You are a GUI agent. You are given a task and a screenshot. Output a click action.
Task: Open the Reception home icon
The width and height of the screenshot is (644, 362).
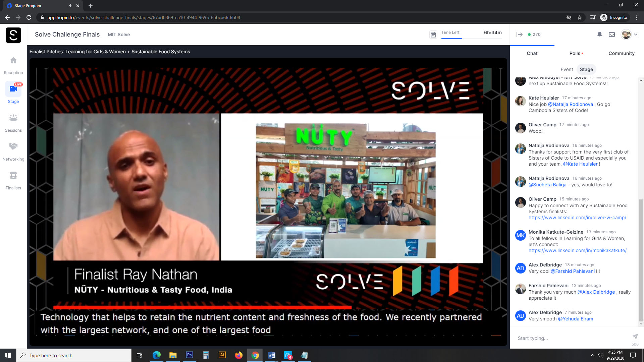[x=13, y=61]
